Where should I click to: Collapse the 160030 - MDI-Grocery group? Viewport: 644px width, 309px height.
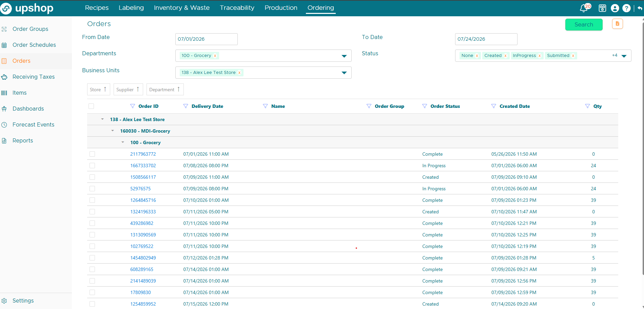click(x=113, y=131)
